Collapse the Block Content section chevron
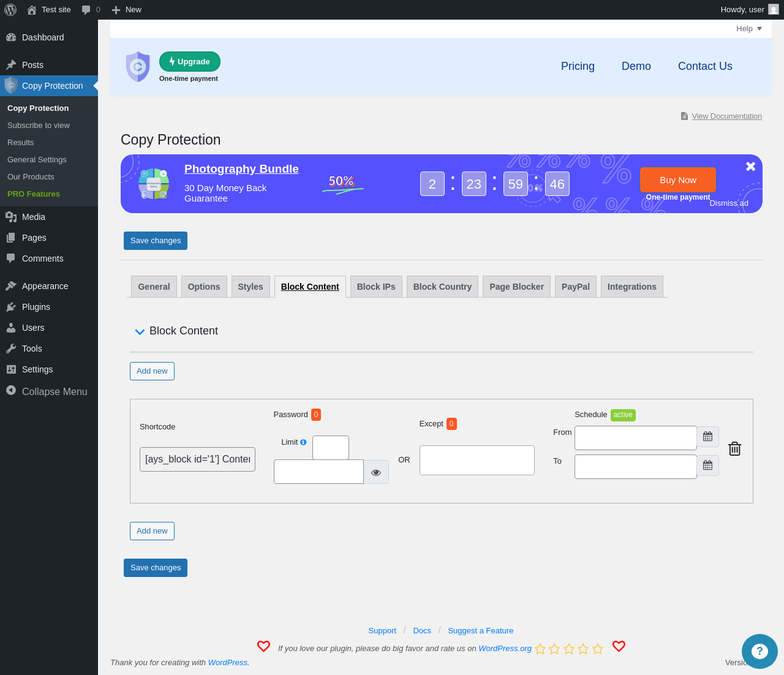This screenshot has height=675, width=784. 140,331
